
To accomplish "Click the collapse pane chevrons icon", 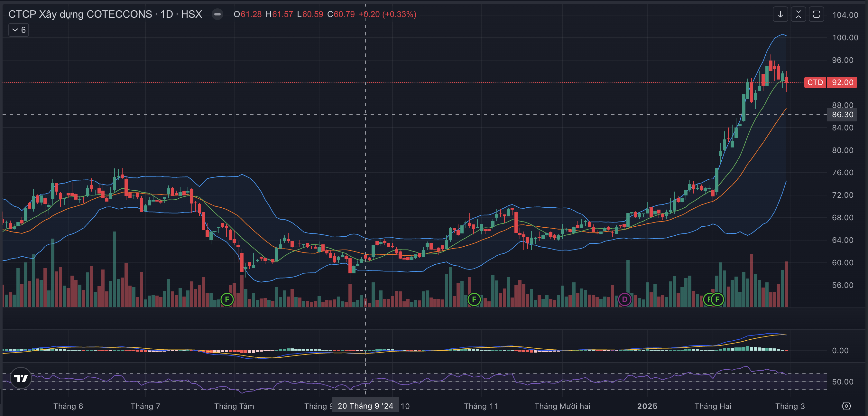I will [798, 14].
